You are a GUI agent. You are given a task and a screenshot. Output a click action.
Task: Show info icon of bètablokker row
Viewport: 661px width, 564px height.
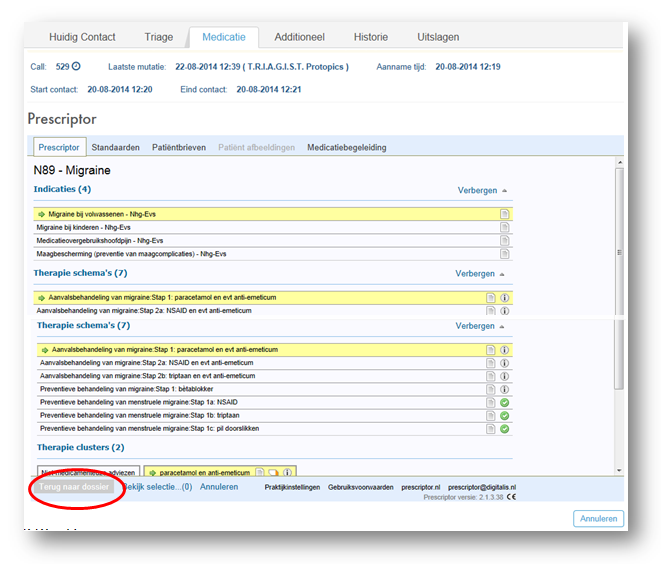pos(504,389)
